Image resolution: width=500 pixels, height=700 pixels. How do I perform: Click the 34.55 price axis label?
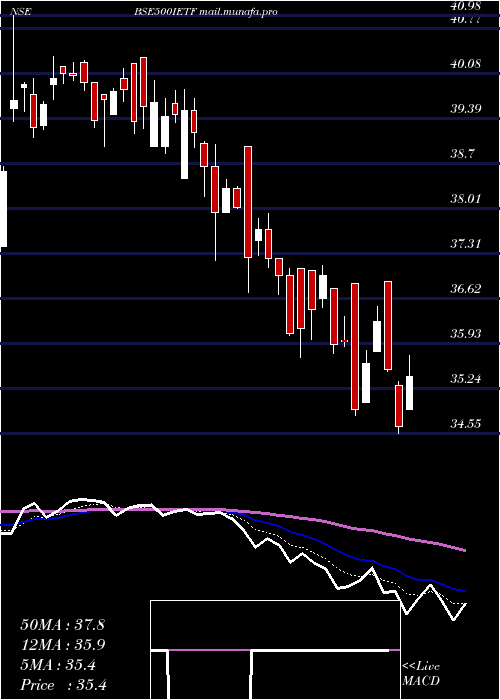[466, 423]
